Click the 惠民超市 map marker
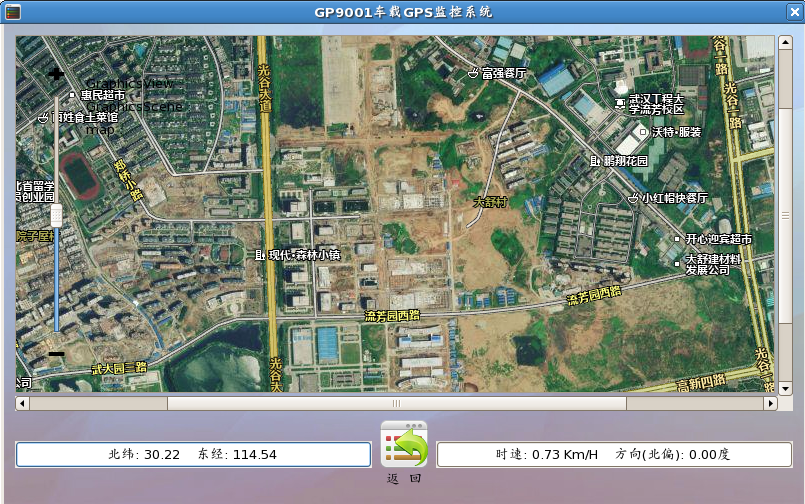Viewport: 805px width, 504px height. pyautogui.click(x=72, y=95)
